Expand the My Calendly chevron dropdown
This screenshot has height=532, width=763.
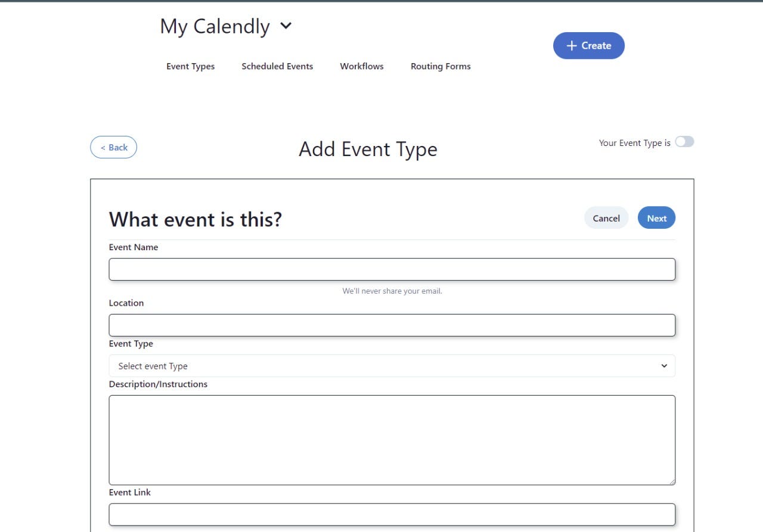(286, 26)
